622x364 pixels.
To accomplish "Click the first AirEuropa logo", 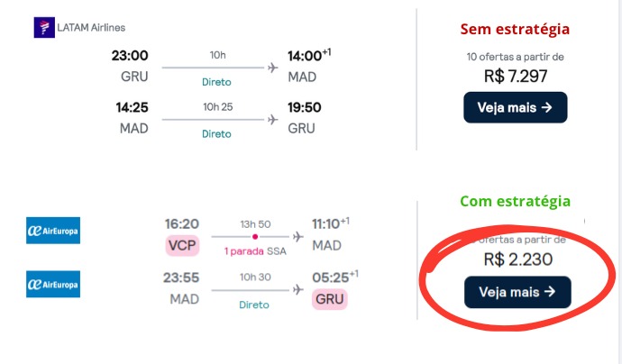I will point(53,231).
